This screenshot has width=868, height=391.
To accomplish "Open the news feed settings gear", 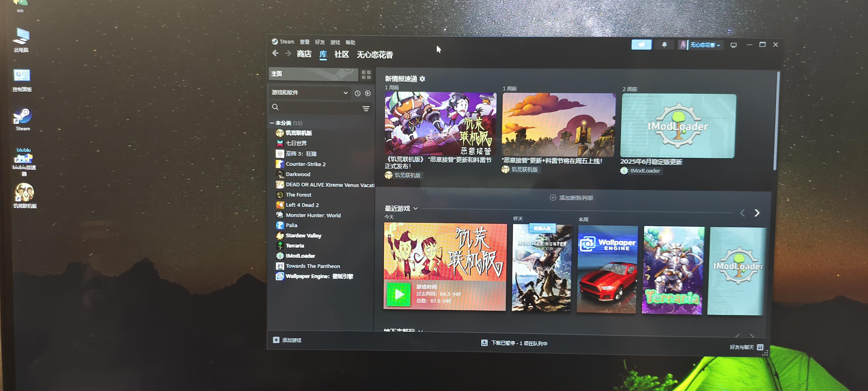I will point(422,79).
